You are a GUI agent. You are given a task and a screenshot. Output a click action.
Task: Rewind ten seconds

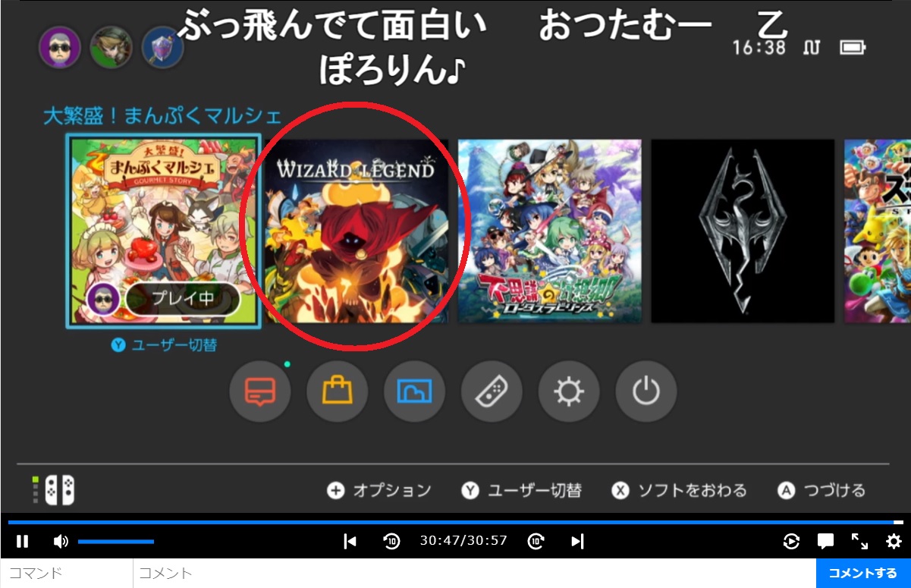coord(391,541)
